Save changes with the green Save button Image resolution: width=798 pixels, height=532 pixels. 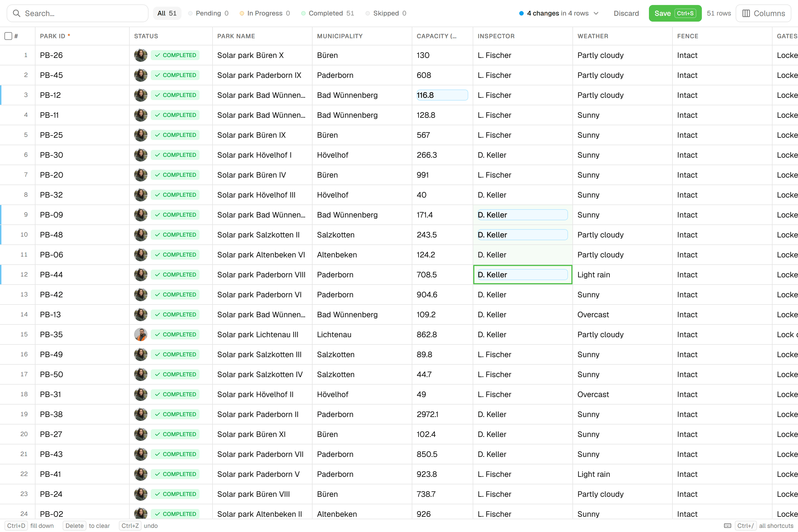click(x=675, y=13)
